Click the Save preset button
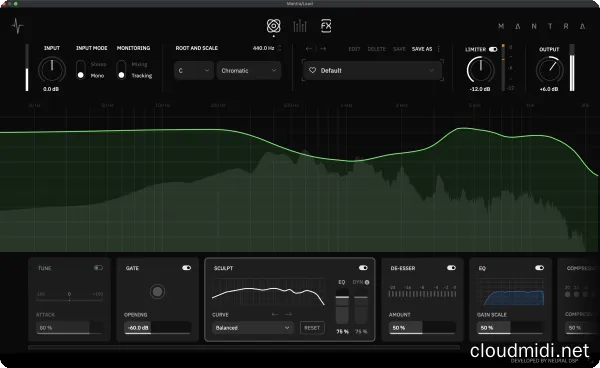 [399, 49]
